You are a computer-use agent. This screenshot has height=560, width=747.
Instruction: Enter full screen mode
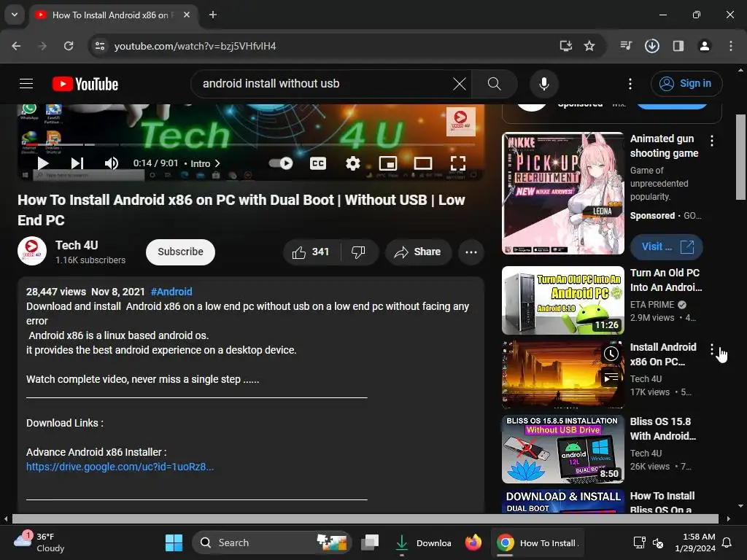point(458,163)
